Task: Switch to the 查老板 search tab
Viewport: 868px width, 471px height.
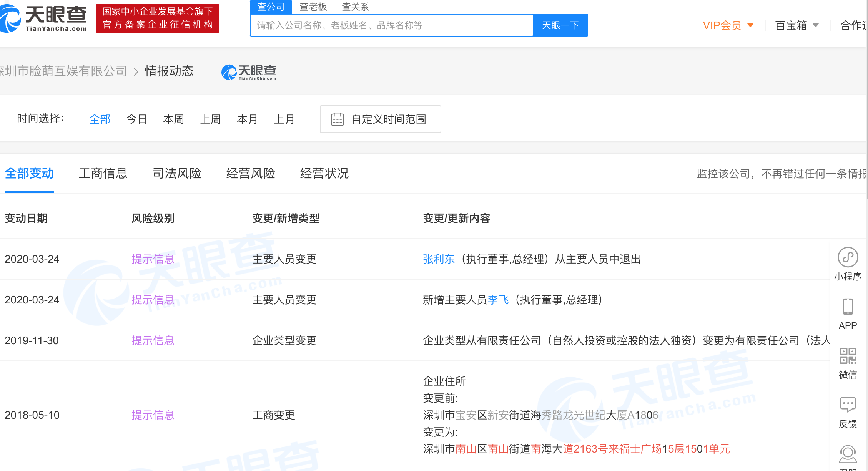Action: point(313,7)
